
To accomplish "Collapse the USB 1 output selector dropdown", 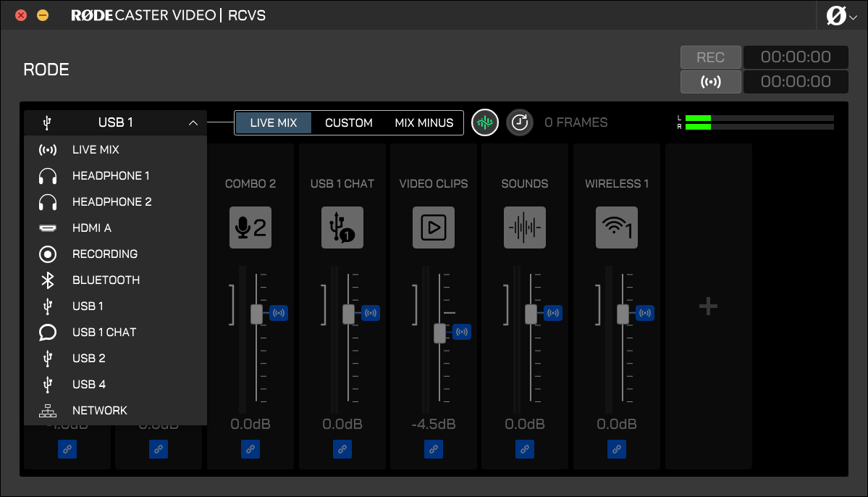I will (193, 122).
